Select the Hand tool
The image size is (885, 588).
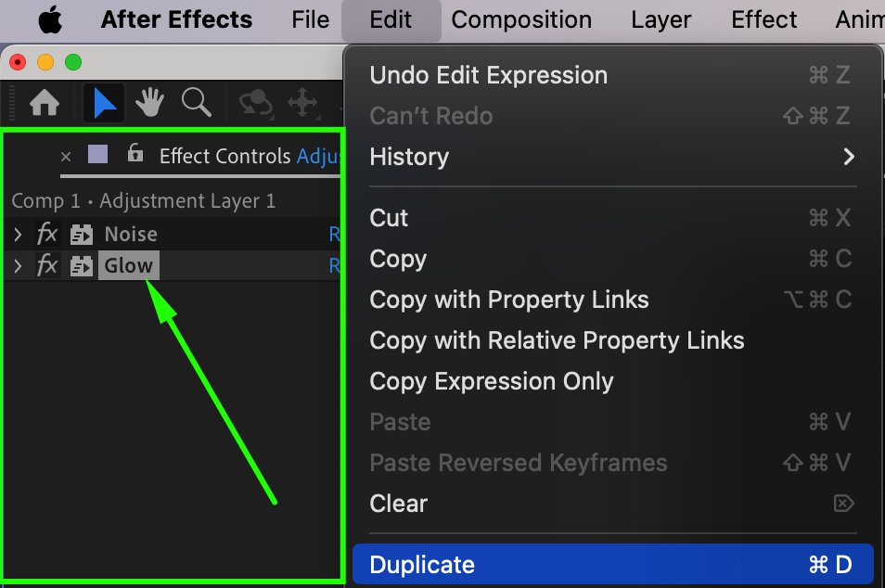150,103
